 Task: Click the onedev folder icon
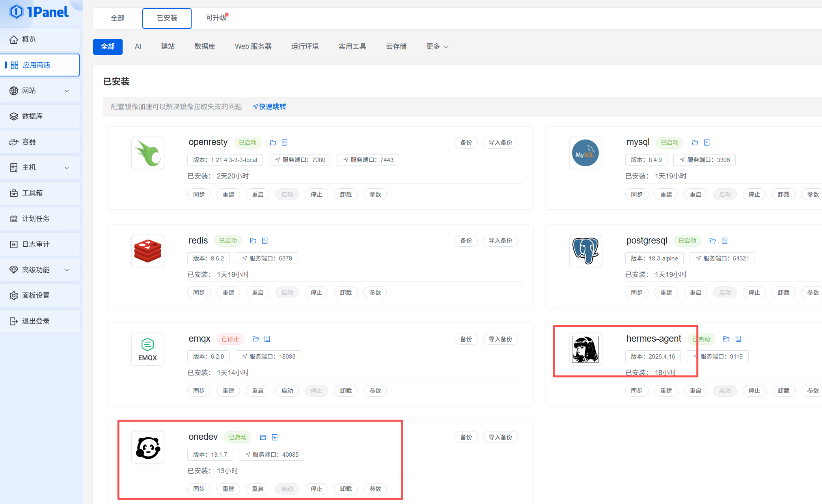click(x=263, y=437)
